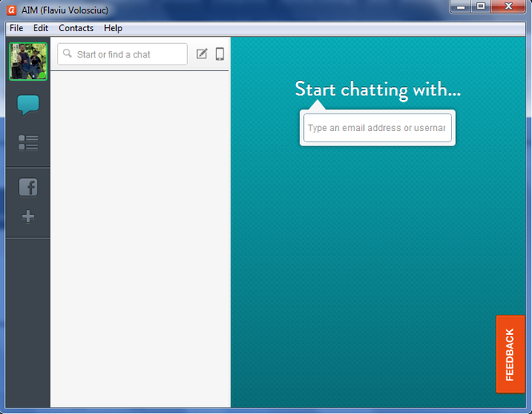Open the Help menu

coord(113,28)
